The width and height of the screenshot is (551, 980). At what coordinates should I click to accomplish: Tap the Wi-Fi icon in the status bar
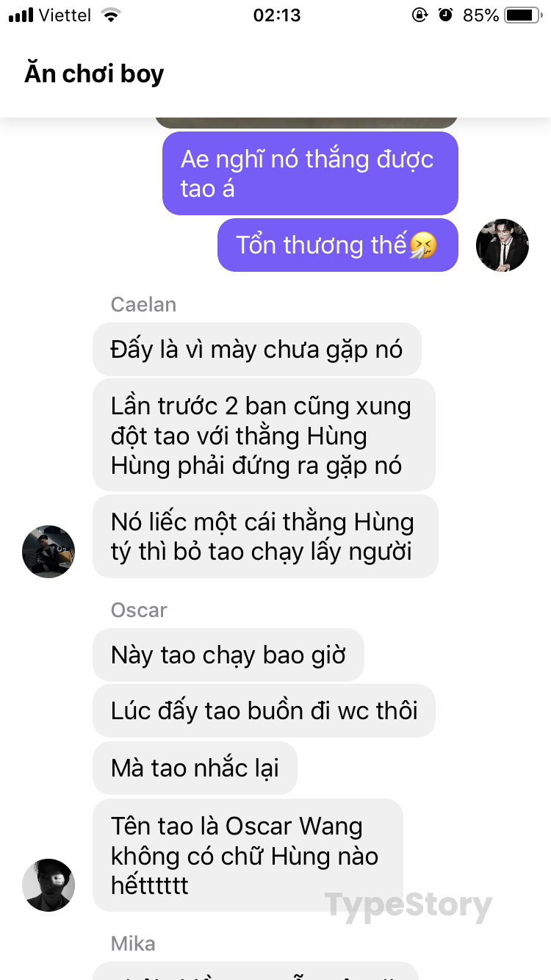(x=111, y=15)
